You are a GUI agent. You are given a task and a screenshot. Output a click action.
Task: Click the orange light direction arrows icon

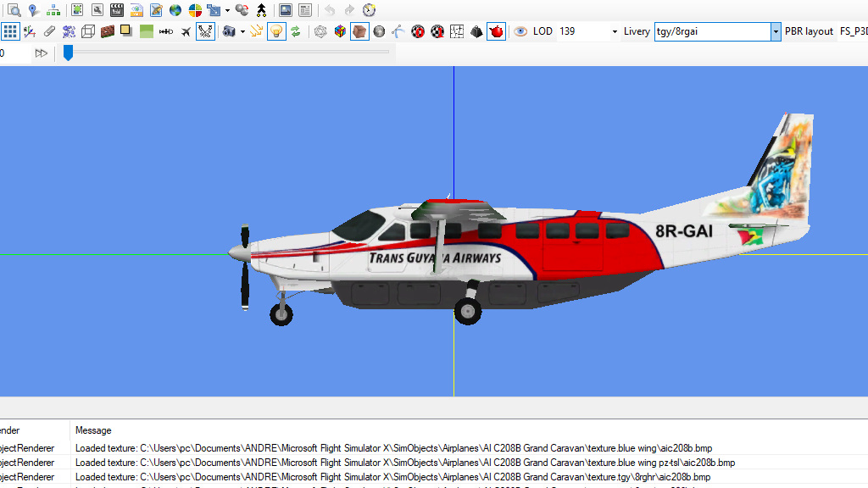(x=256, y=31)
